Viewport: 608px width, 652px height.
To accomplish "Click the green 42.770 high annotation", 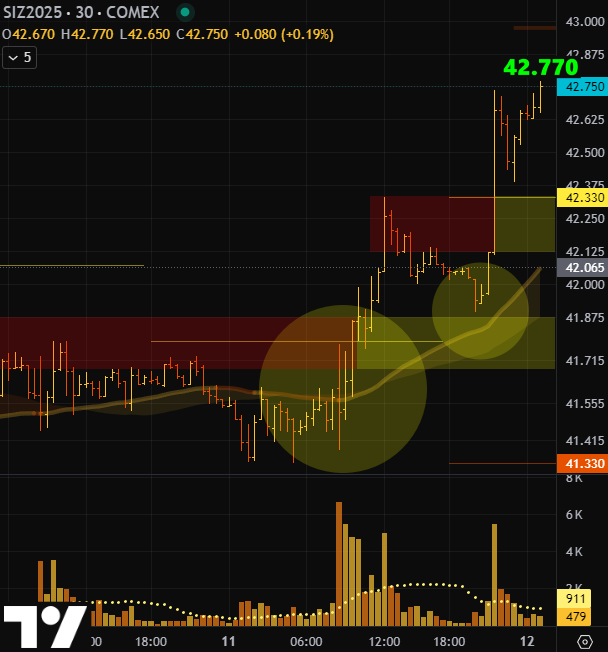I will 541,67.
